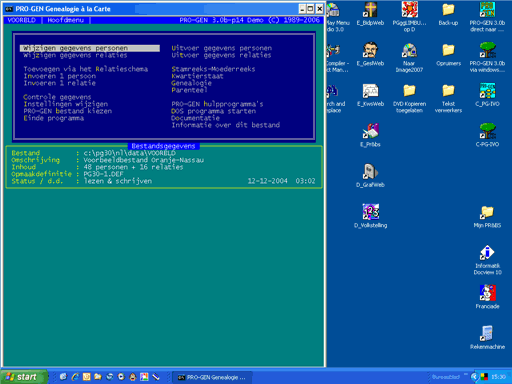Open the E_GesWeb desktop icon

pyautogui.click(x=370, y=54)
